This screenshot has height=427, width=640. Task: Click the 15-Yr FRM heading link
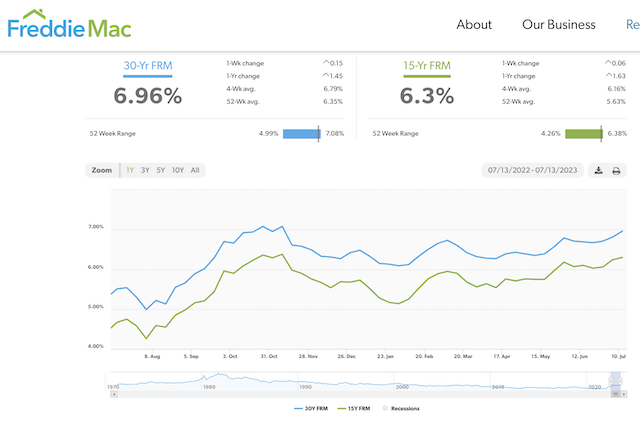pyautogui.click(x=426, y=66)
